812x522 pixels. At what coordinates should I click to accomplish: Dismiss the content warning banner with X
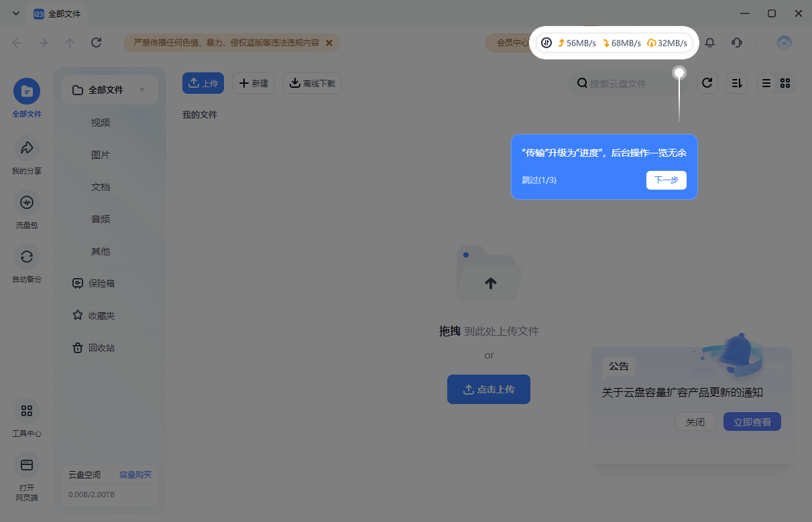click(329, 43)
